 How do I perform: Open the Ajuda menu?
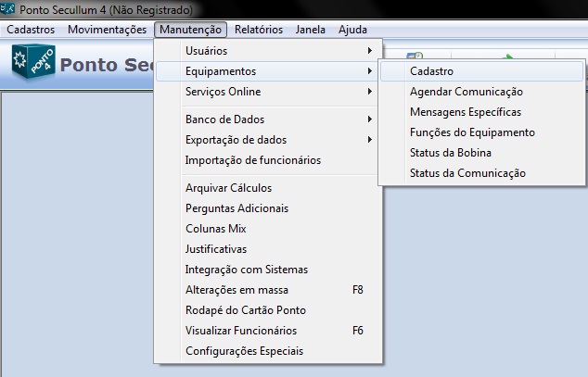[x=352, y=30]
